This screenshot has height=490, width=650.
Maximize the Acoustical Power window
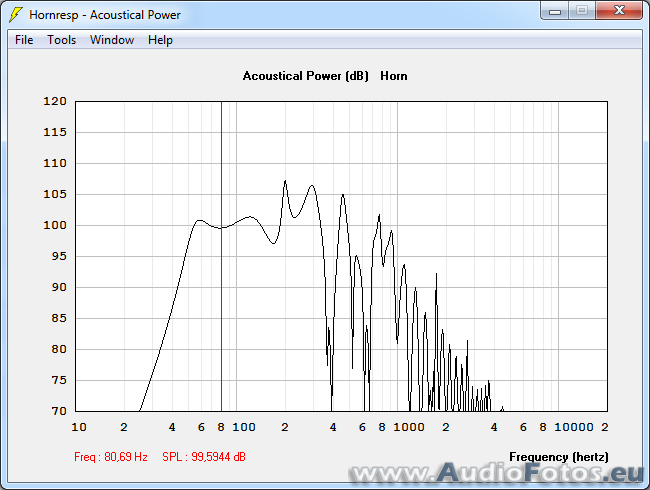coord(582,11)
